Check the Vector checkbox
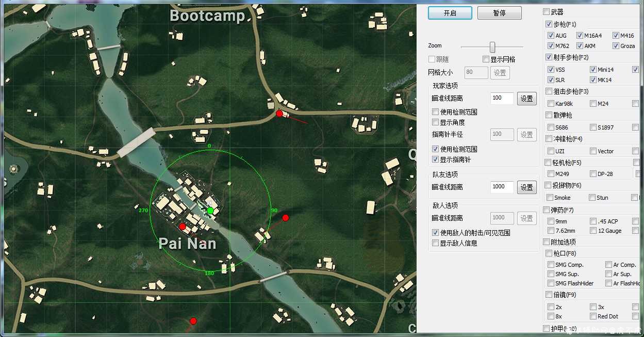 (x=593, y=151)
